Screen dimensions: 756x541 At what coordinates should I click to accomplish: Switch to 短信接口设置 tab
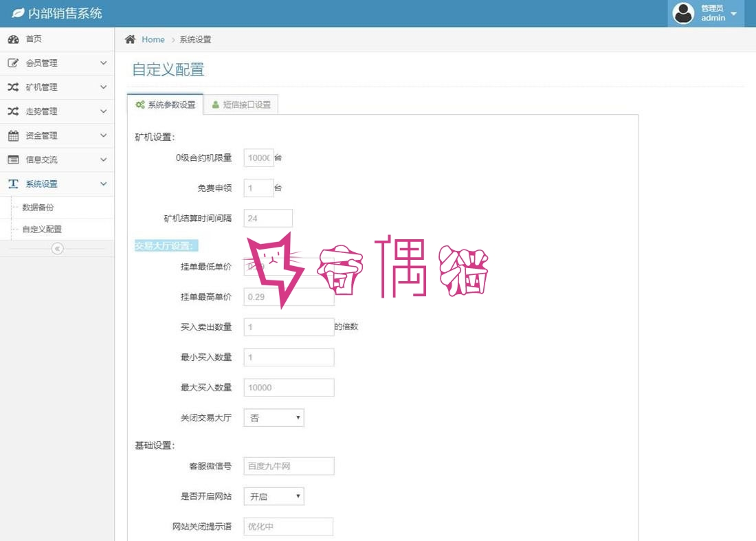tap(241, 104)
